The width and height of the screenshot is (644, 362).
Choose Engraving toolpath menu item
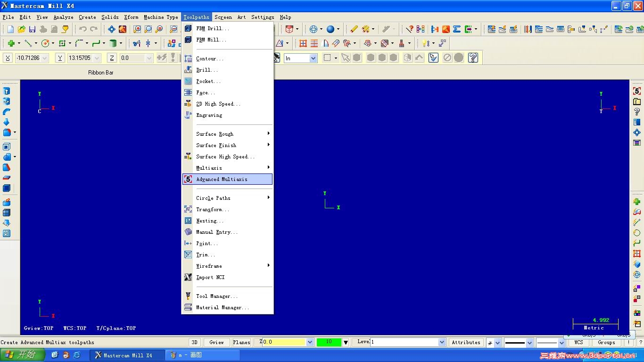227,115
